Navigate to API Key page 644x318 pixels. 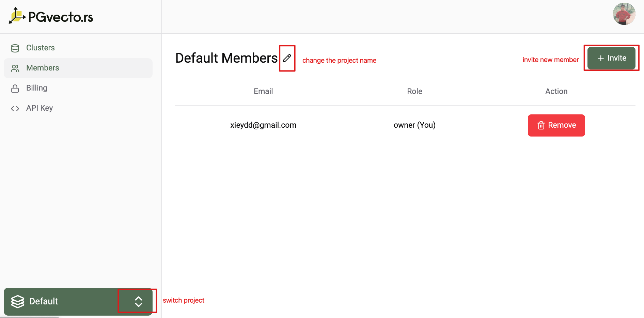(40, 108)
